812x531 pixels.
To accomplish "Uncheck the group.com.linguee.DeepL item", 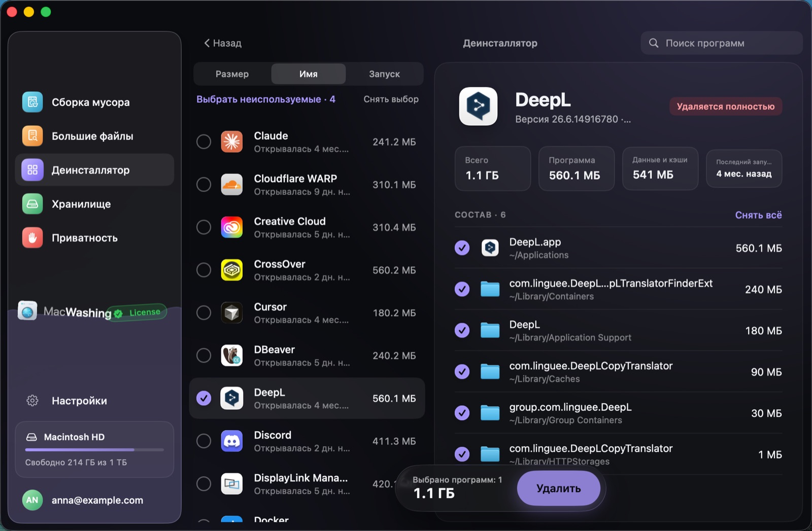I will click(462, 413).
